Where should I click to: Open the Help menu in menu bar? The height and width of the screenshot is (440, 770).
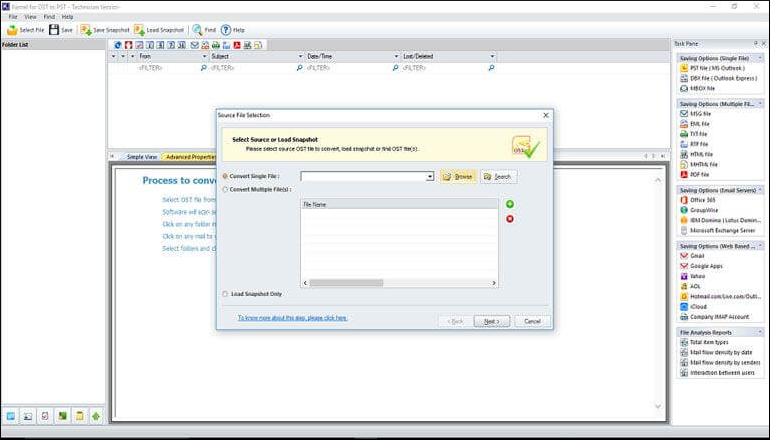coord(67,17)
